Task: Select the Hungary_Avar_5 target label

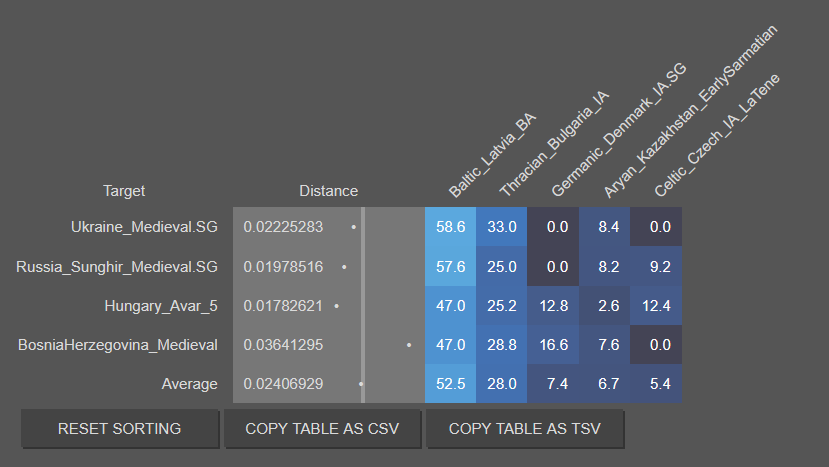Action: pyautogui.click(x=161, y=306)
